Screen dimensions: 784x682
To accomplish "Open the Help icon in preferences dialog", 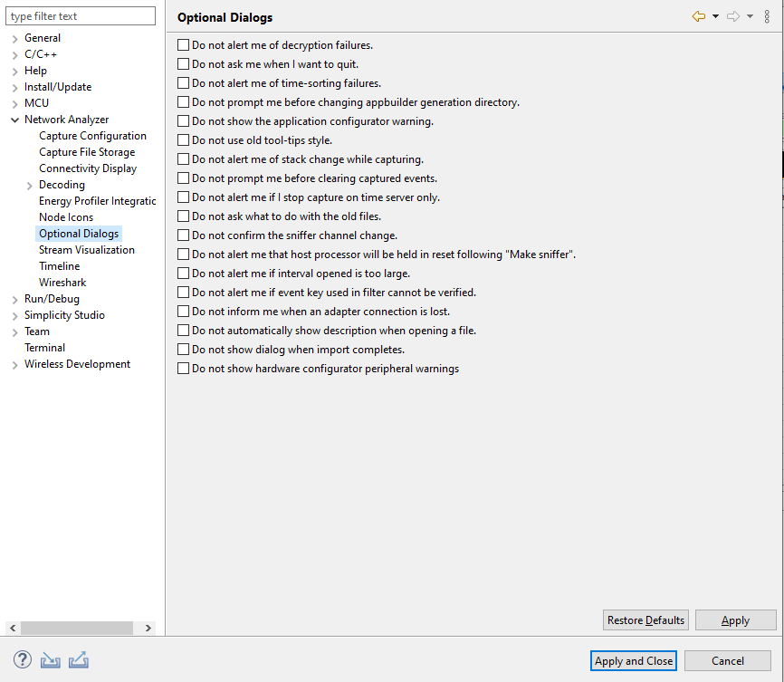I will coord(21,659).
